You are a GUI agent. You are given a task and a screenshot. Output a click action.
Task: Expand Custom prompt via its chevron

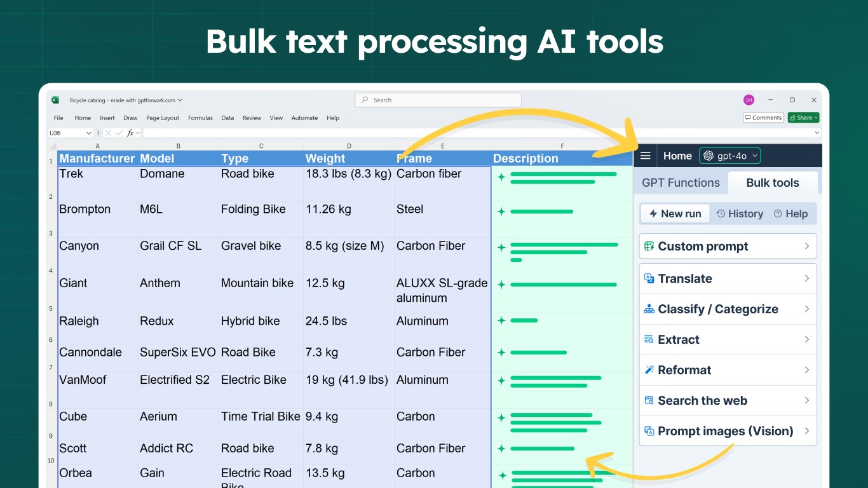click(x=807, y=246)
